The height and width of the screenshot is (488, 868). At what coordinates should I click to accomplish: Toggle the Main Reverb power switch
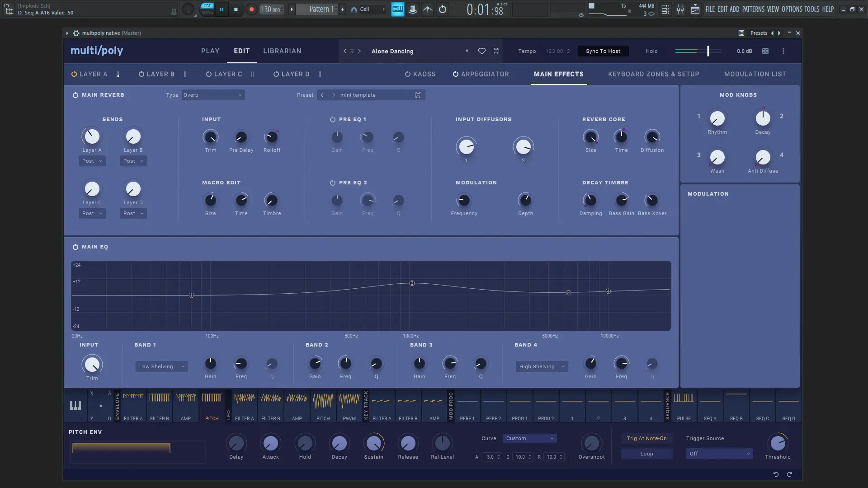(75, 95)
